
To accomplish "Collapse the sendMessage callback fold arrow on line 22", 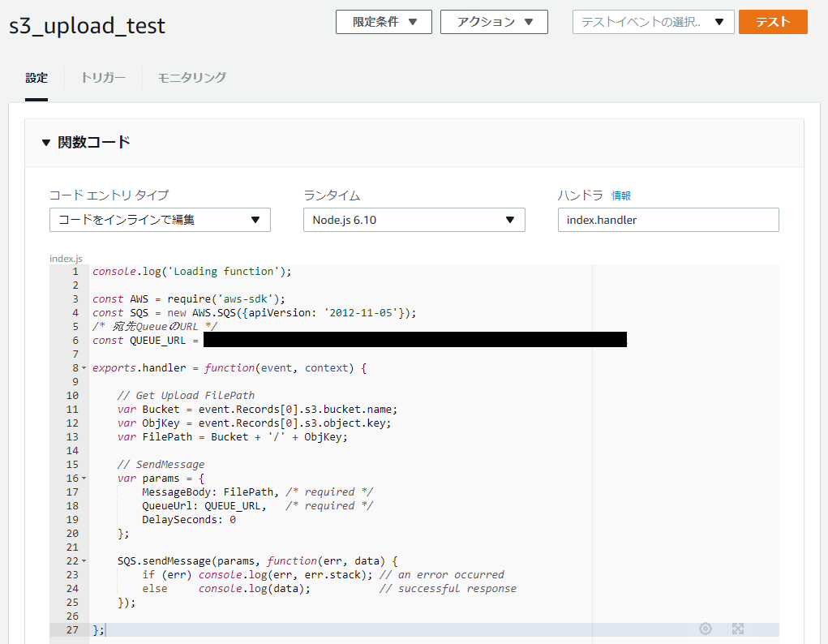I will pyautogui.click(x=84, y=560).
